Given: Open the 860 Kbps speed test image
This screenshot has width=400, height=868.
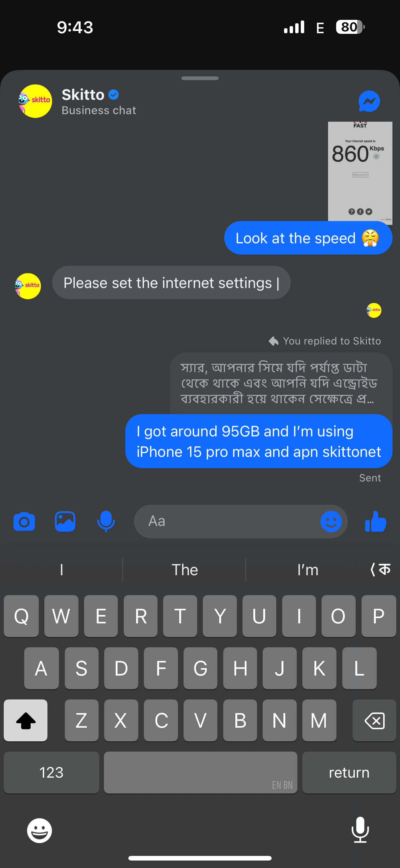Looking at the screenshot, I should tap(360, 171).
